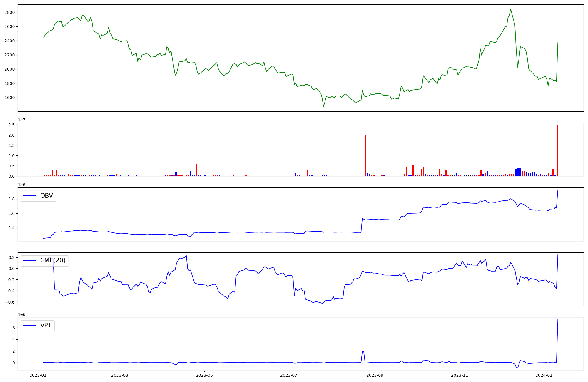
Task: Click the 1e8 exponent label above OBV chart
Action: [x=22, y=185]
